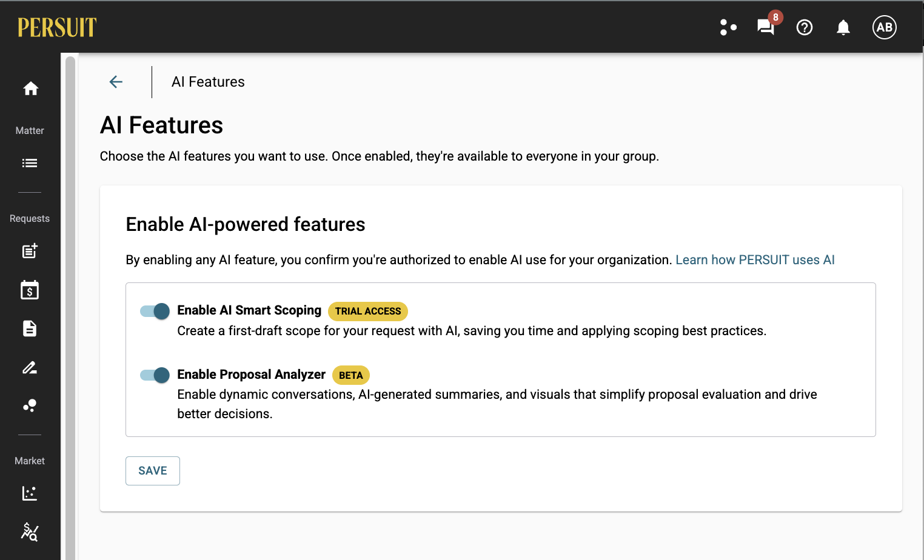Screen dimensions: 924x560
Task: Open the three-dots apps icon in header
Action: (x=728, y=27)
